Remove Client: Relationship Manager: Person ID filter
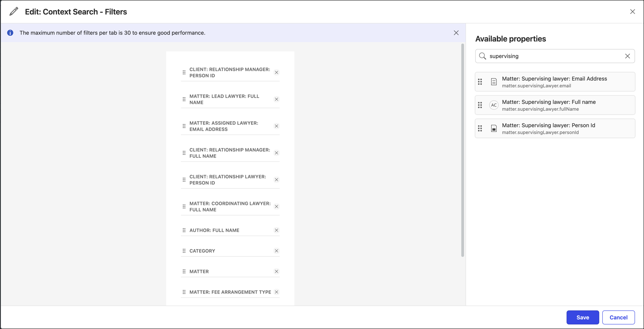 click(276, 72)
